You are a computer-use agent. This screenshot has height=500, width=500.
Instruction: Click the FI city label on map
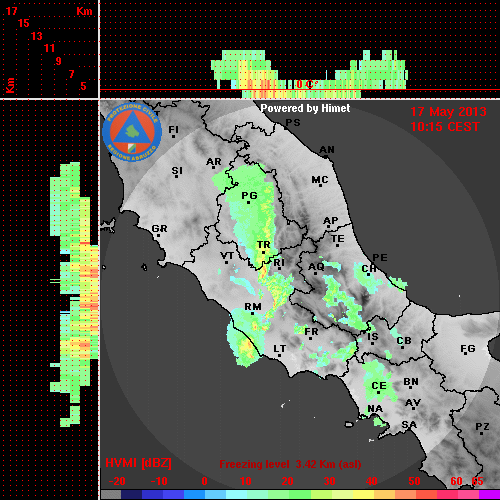point(173,129)
